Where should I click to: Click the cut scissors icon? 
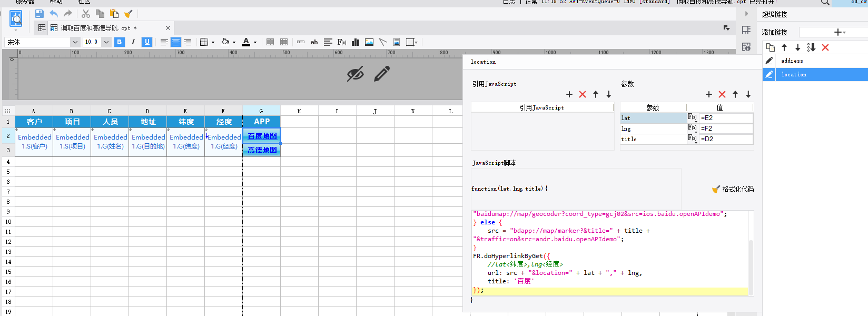click(86, 14)
